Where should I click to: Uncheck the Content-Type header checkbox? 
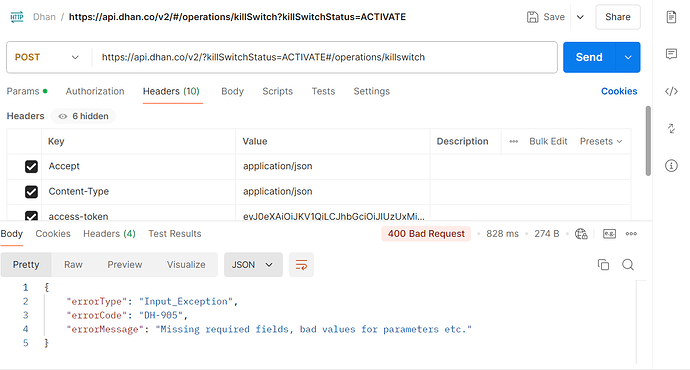31,192
